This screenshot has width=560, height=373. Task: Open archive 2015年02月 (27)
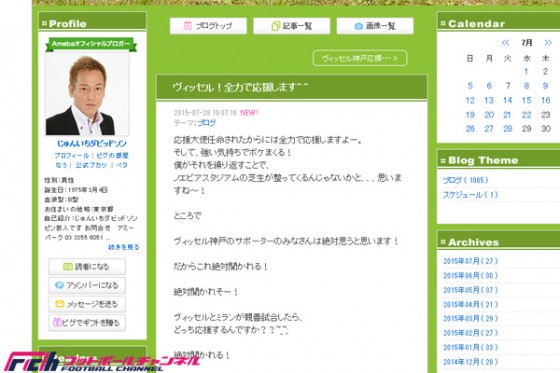coord(470,333)
